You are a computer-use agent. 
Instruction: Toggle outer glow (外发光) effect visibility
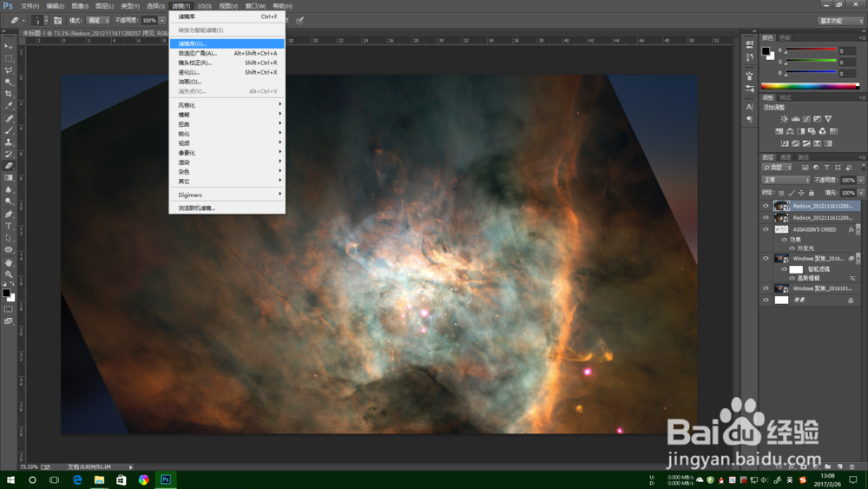792,248
